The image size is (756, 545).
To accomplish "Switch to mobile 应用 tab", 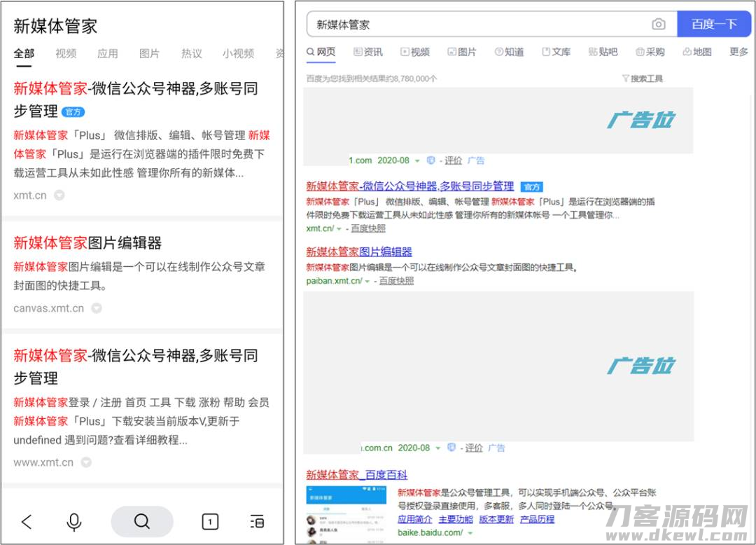I will point(108,53).
